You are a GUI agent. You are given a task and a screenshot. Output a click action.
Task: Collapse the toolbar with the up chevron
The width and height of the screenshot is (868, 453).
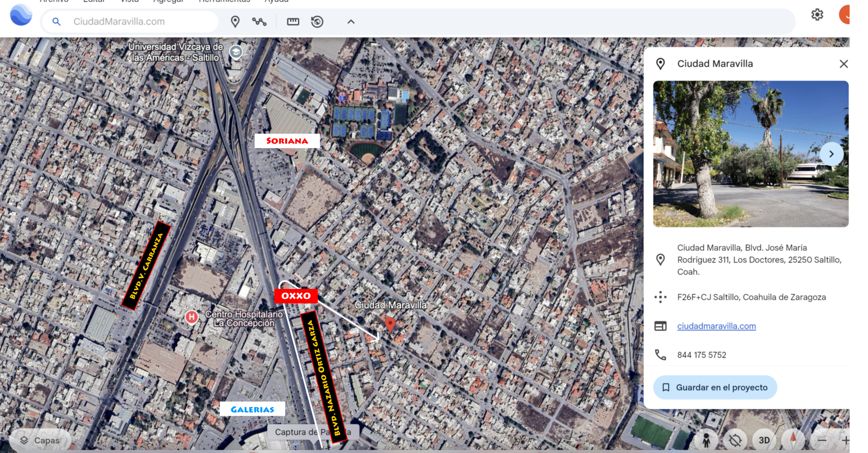[351, 22]
